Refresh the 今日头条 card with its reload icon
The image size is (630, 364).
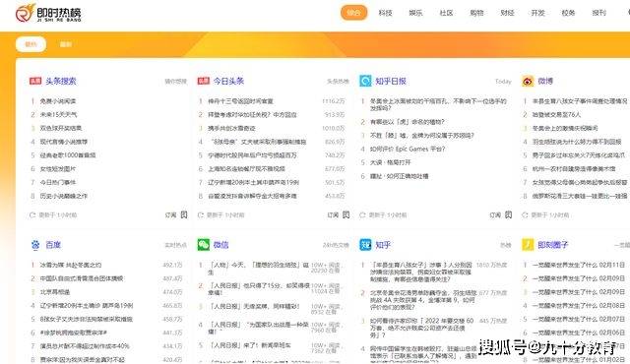coord(201,215)
